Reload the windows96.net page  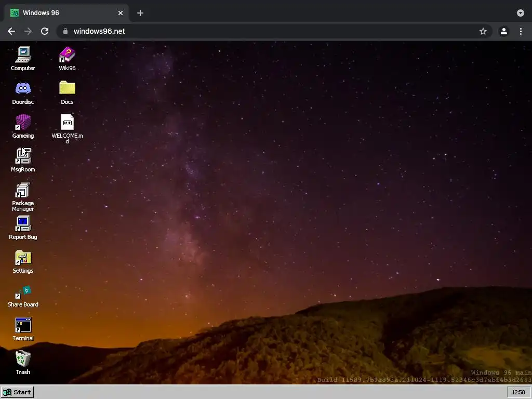pyautogui.click(x=45, y=31)
